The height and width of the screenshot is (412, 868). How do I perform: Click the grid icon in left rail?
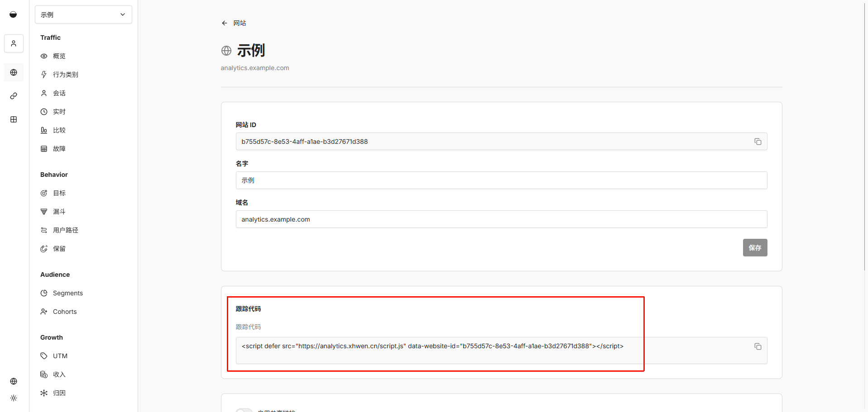point(14,119)
